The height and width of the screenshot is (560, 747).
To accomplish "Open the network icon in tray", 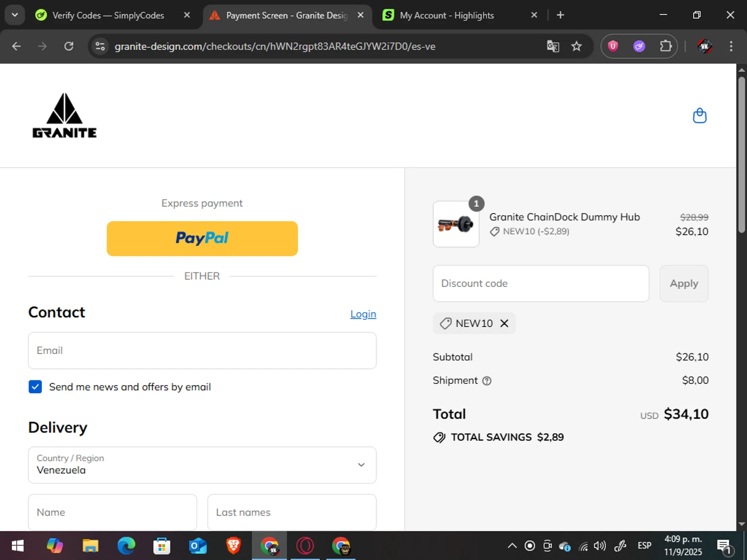I will [583, 547].
